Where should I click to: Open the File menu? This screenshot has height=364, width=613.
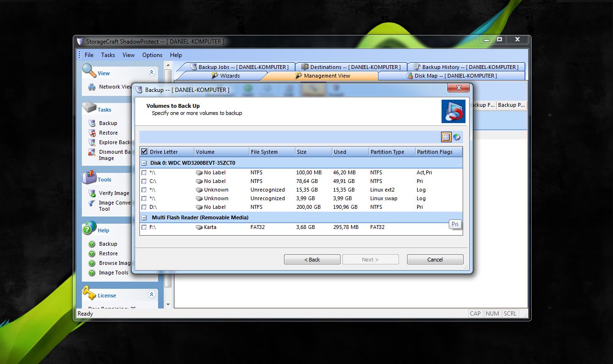pyautogui.click(x=89, y=55)
